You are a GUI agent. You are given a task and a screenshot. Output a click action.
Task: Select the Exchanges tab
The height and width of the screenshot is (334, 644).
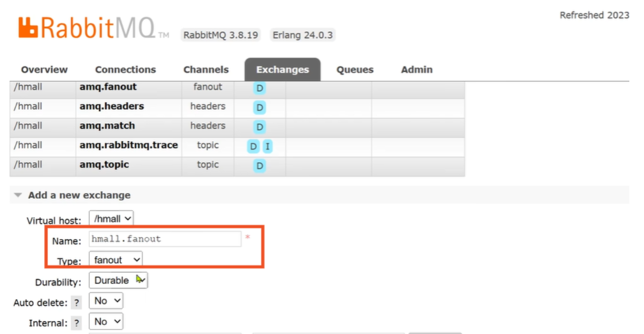tap(282, 70)
